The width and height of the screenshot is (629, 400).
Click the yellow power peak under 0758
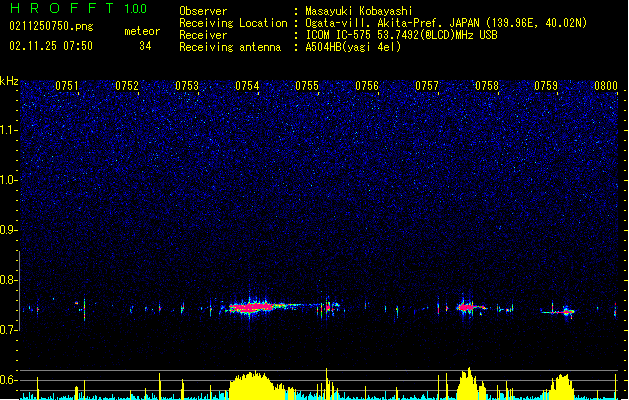click(x=469, y=384)
